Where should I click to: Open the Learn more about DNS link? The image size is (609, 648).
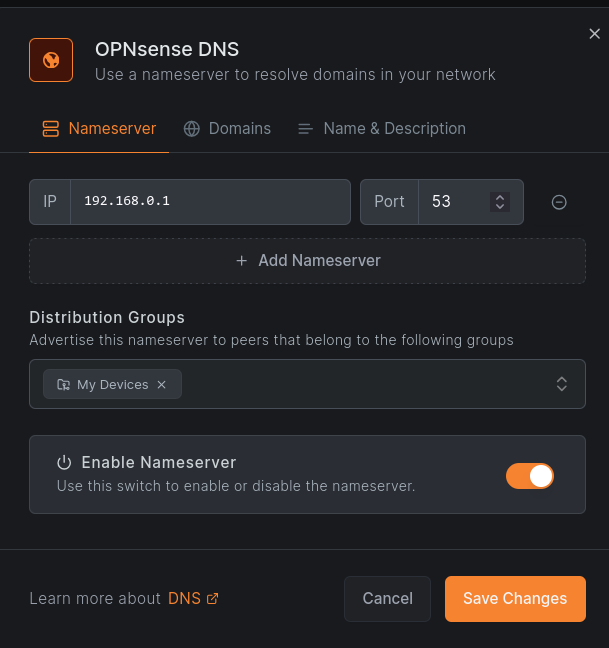[x=184, y=599]
